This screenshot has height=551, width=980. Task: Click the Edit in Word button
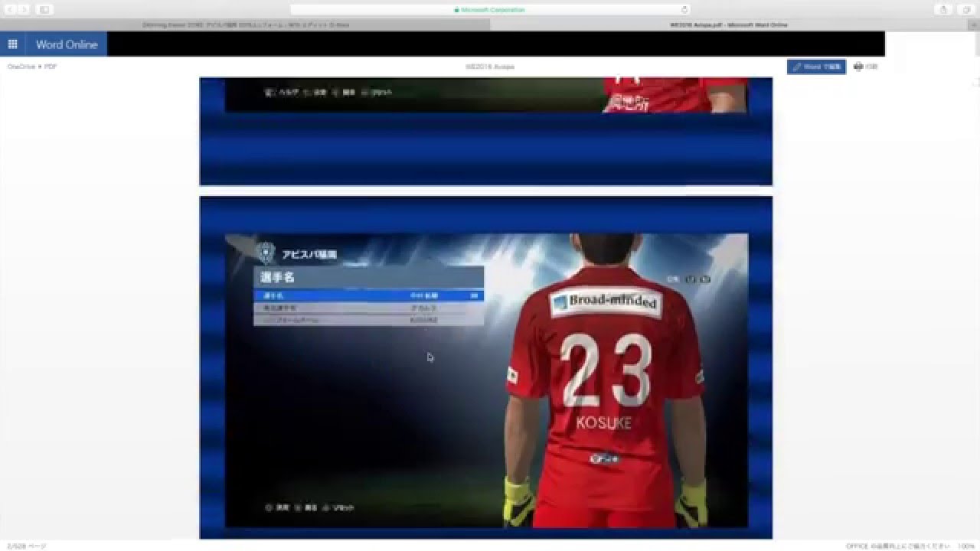816,67
